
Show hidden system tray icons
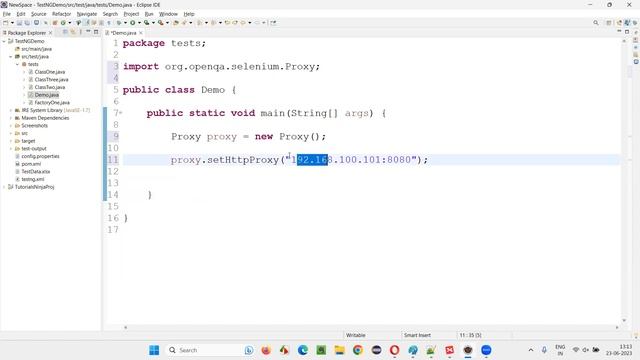pyautogui.click(x=531, y=350)
